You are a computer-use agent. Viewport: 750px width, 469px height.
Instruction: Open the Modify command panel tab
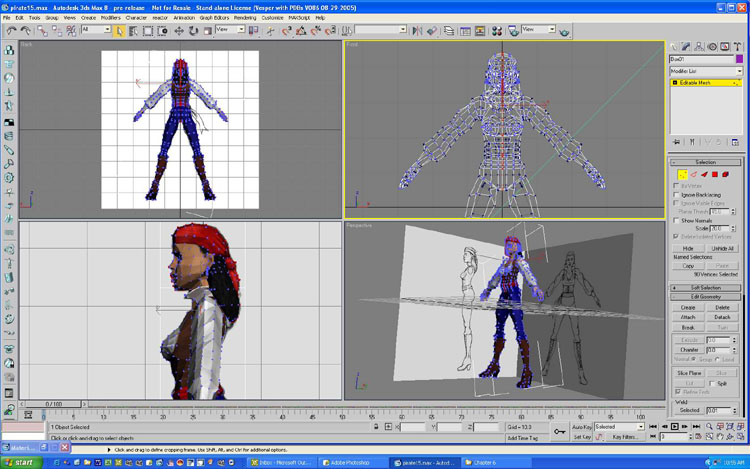pyautogui.click(x=688, y=46)
